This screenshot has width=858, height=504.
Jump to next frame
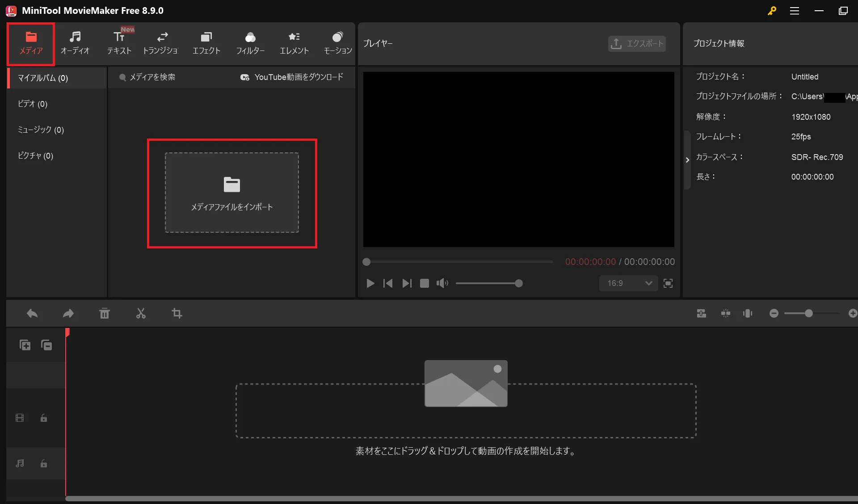click(407, 283)
